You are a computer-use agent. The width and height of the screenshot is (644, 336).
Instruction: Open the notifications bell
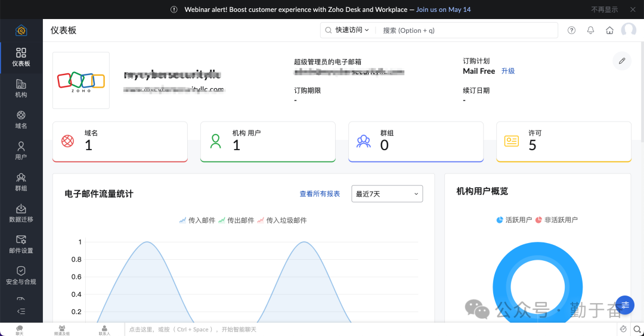590,30
